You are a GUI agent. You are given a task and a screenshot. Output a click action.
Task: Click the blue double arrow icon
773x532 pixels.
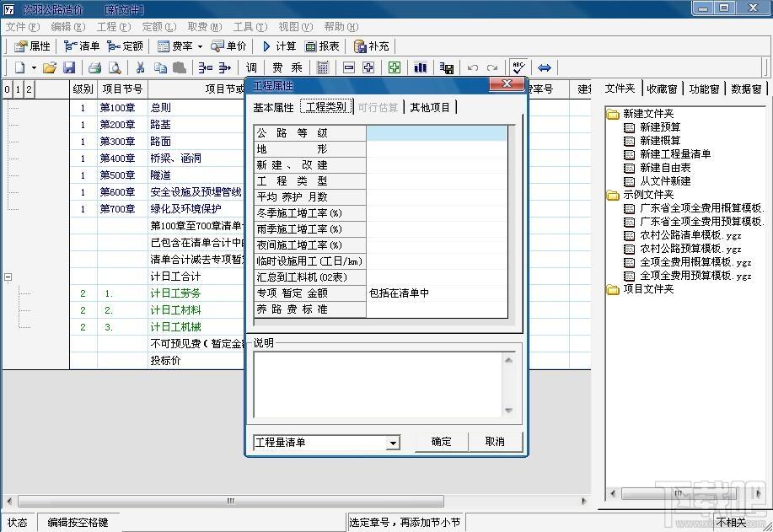coord(545,67)
